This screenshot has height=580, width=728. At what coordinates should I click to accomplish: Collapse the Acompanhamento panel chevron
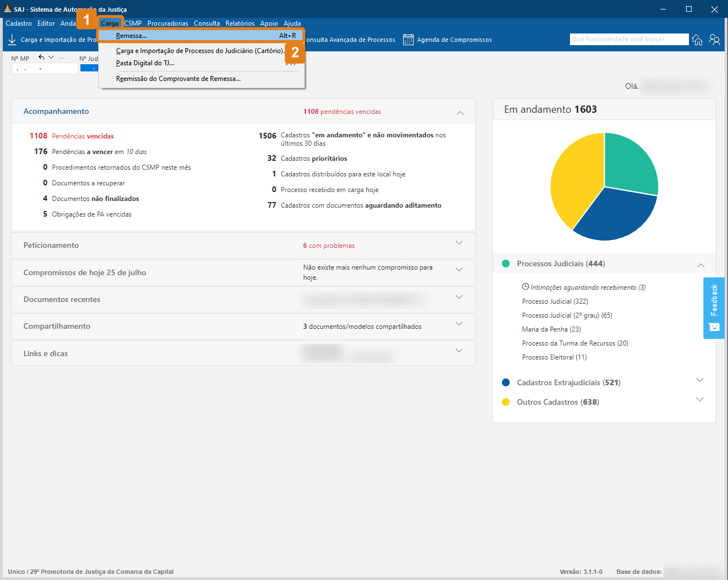460,113
